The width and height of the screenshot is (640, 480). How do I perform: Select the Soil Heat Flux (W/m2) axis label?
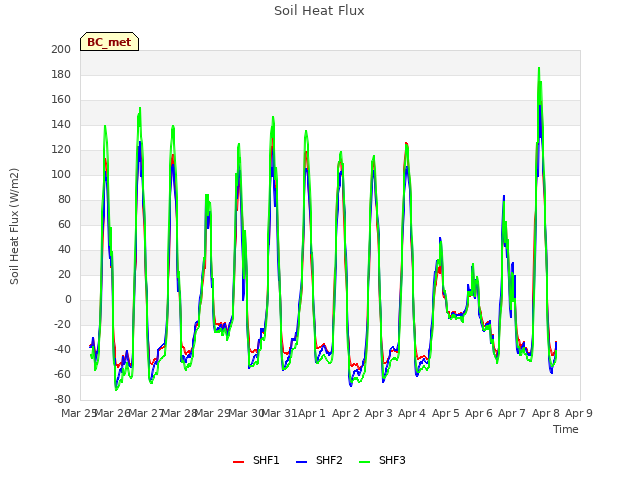(x=14, y=226)
